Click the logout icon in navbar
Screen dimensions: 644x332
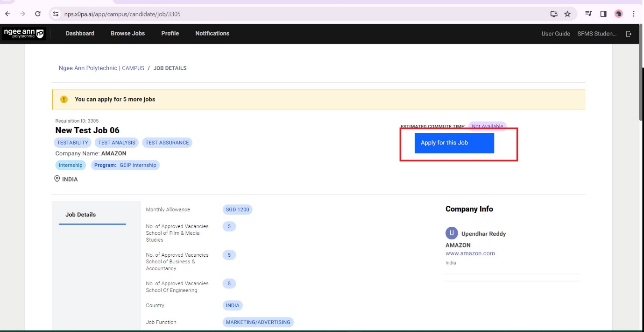coord(629,34)
